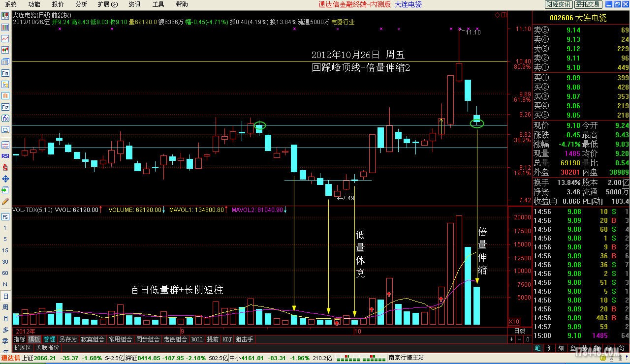The width and height of the screenshot is (630, 364).
Task: Open the 扩展(G) menu
Action: coord(108,4)
